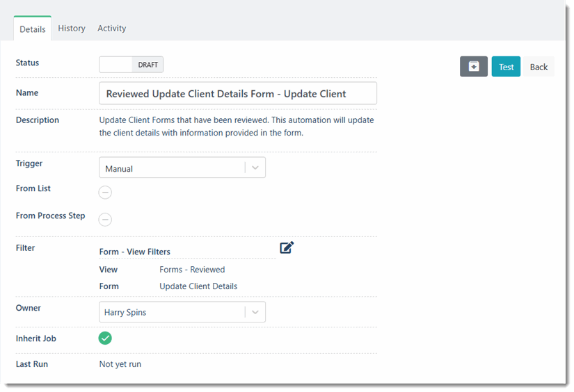Viewport: 574px width, 392px height.
Task: Click the Filter label
Action: click(25, 248)
